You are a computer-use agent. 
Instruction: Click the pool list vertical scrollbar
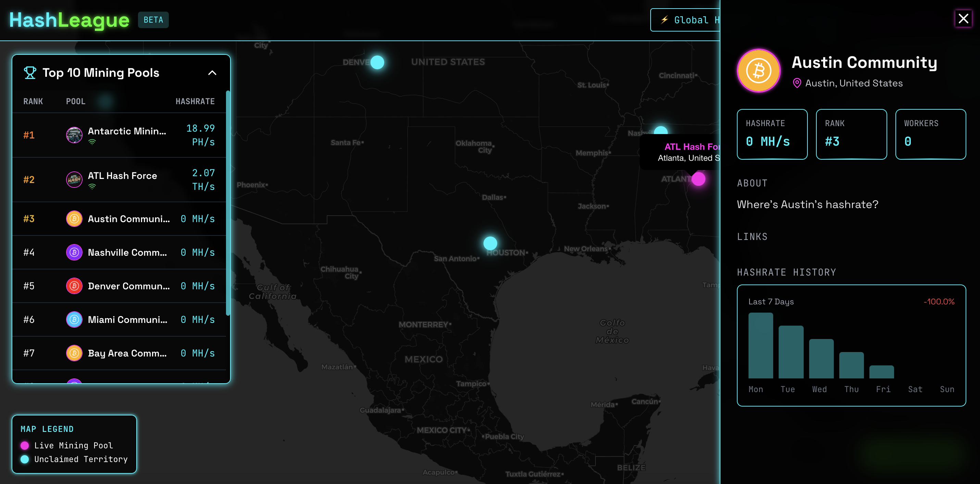(228, 203)
